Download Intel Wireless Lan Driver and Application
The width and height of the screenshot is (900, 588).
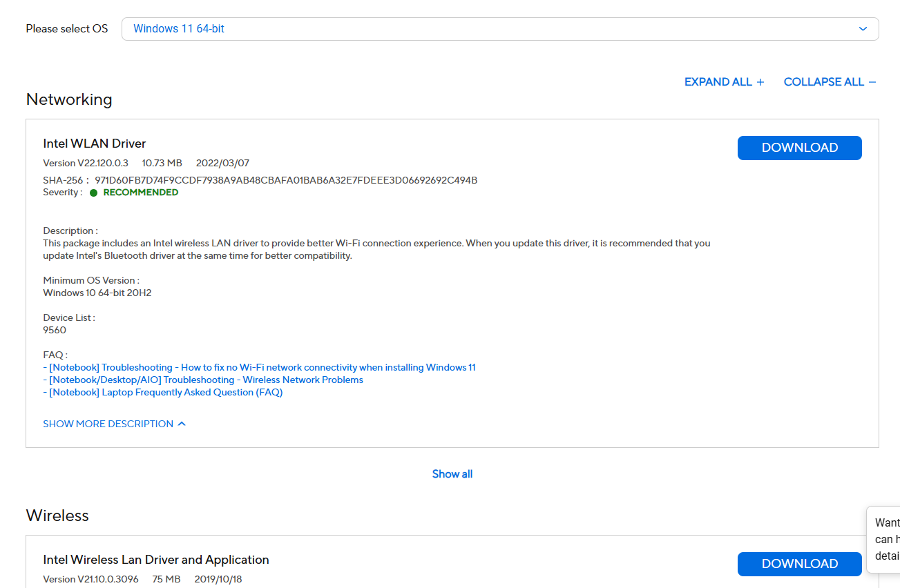pyautogui.click(x=800, y=564)
